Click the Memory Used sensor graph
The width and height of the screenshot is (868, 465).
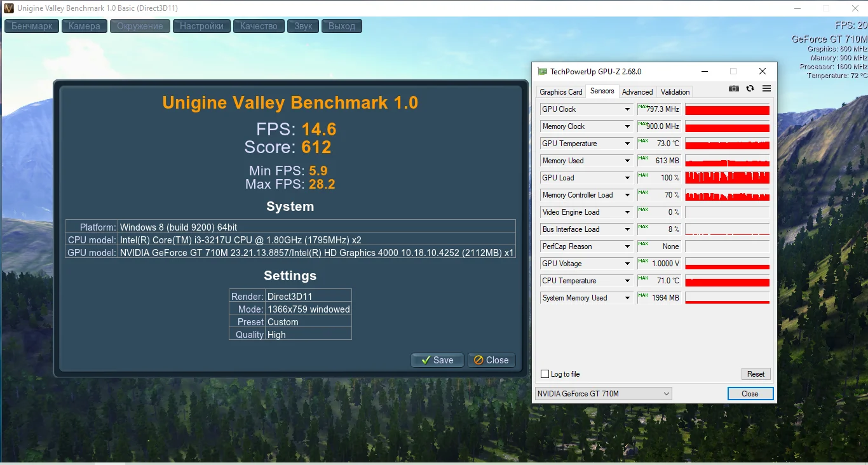pos(728,161)
